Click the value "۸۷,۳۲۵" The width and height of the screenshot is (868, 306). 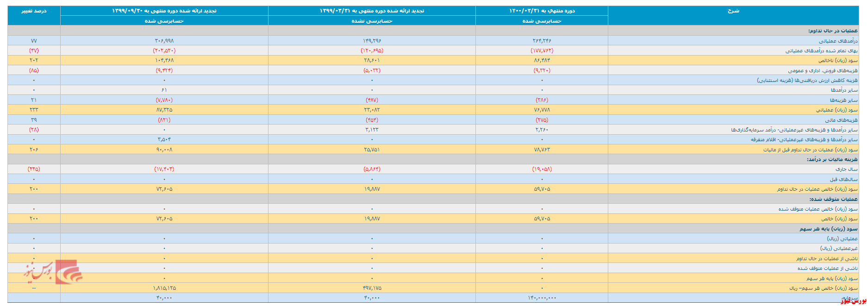pyautogui.click(x=164, y=110)
